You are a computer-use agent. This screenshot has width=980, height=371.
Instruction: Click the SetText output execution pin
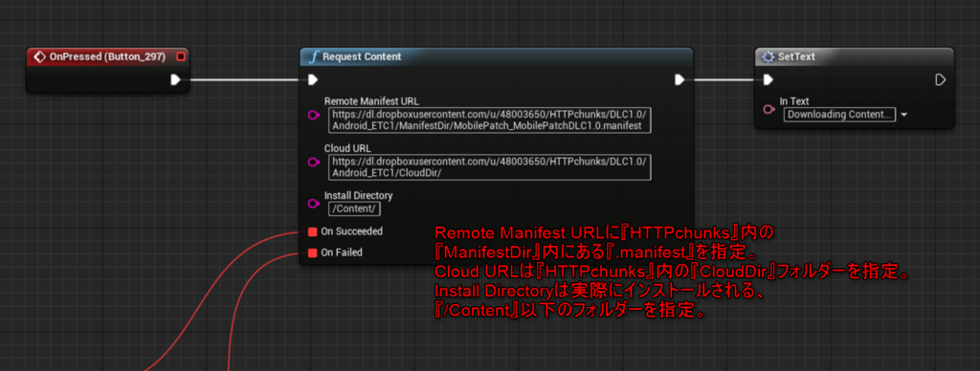[940, 79]
